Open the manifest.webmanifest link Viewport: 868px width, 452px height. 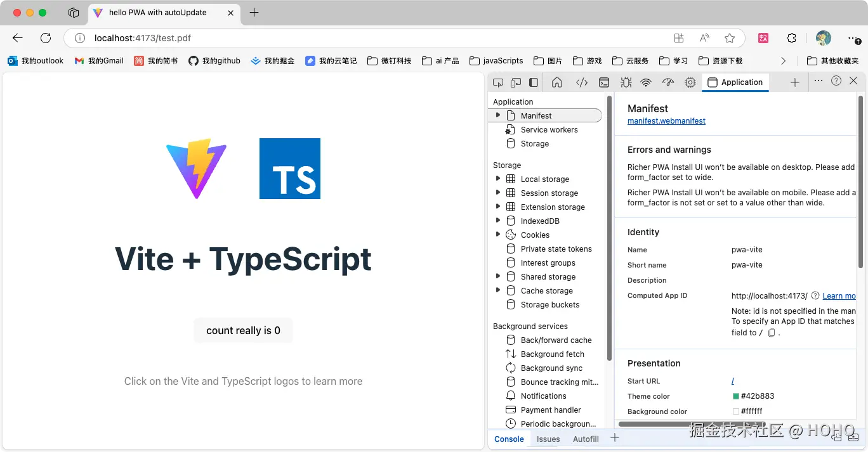click(x=666, y=121)
